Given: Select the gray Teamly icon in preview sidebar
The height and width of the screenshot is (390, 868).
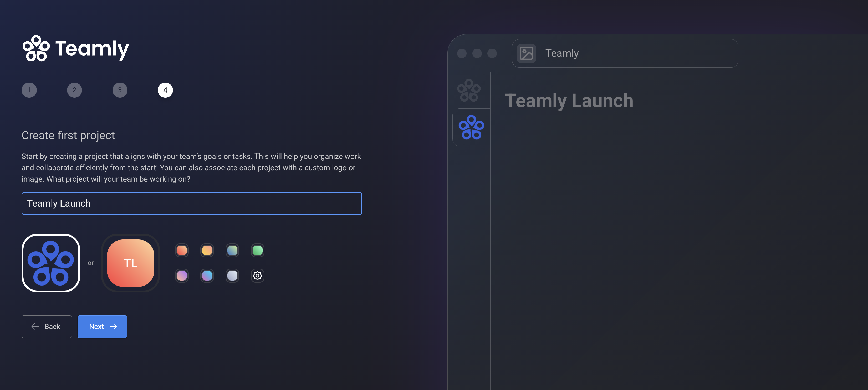Looking at the screenshot, I should (x=469, y=90).
